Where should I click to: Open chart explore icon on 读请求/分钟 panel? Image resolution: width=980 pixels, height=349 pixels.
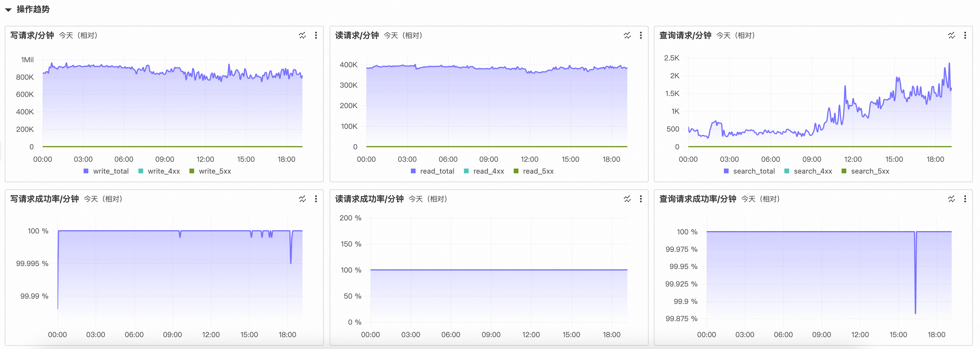(627, 35)
